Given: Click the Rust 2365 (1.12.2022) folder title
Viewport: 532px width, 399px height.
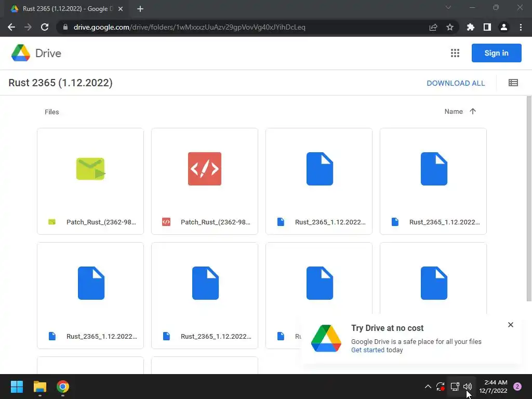Looking at the screenshot, I should (x=60, y=83).
